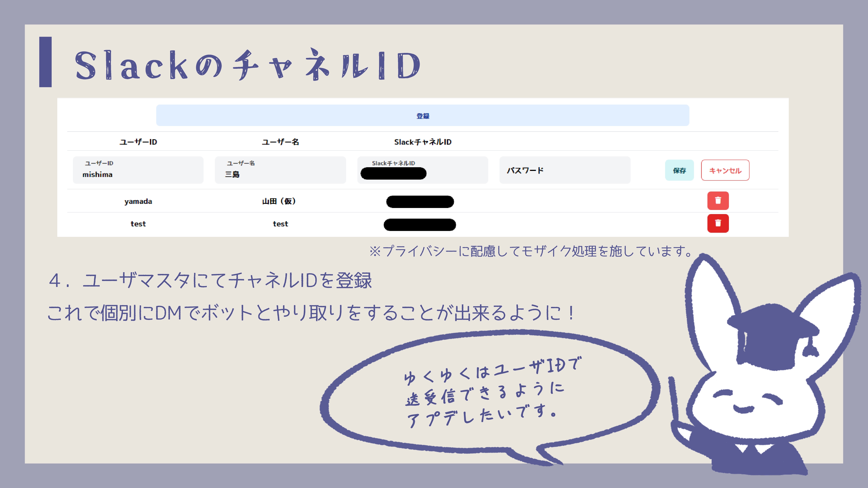Focus the ユーザーID field containing mishima
This screenshot has height=488, width=868.
(x=138, y=170)
